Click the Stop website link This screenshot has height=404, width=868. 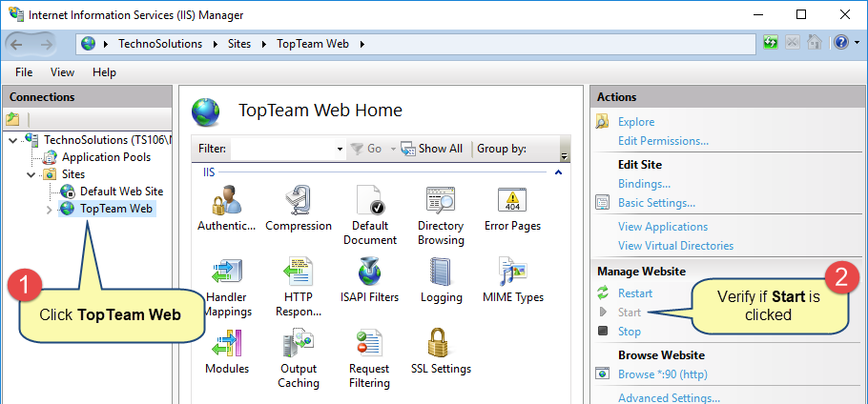(x=630, y=332)
